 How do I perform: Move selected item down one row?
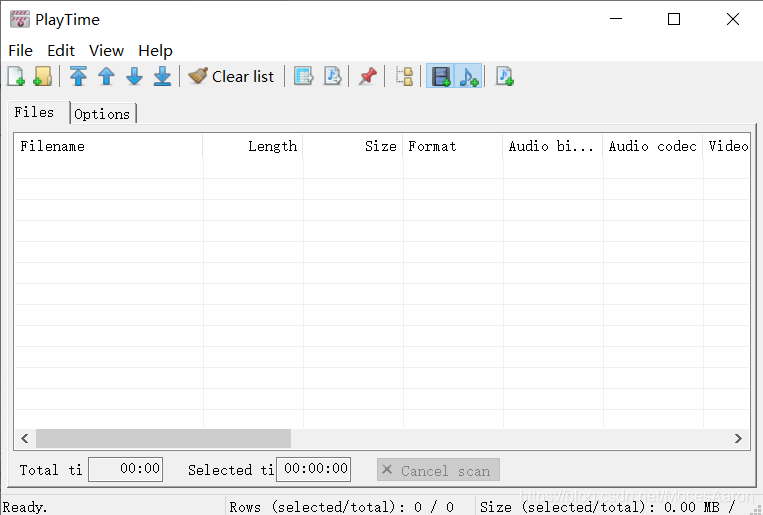tap(134, 76)
